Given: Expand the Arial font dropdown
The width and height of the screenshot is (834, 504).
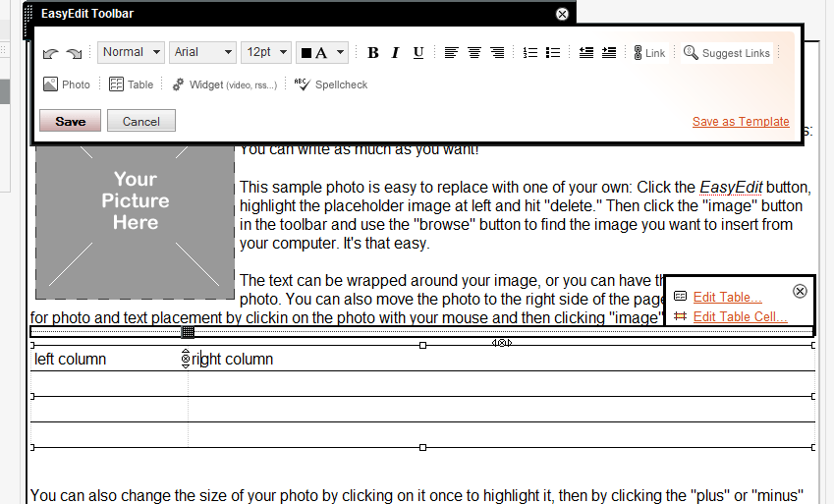Looking at the screenshot, I should click(x=202, y=52).
